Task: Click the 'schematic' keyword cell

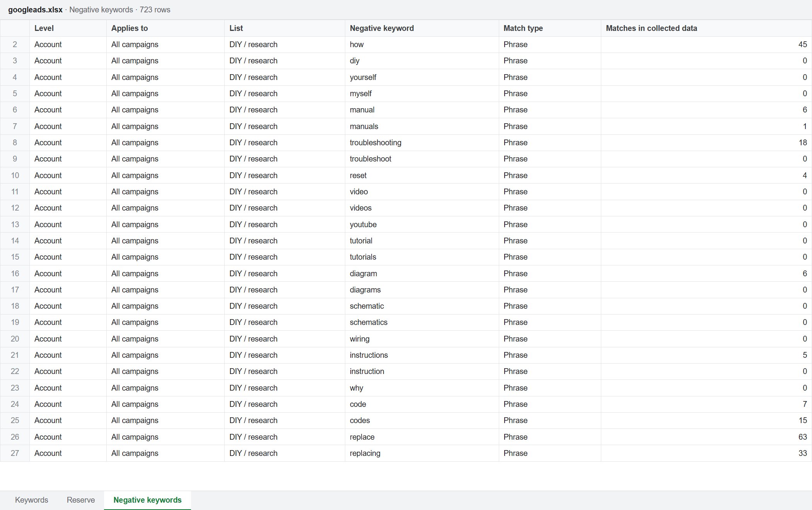Action: (x=422, y=306)
